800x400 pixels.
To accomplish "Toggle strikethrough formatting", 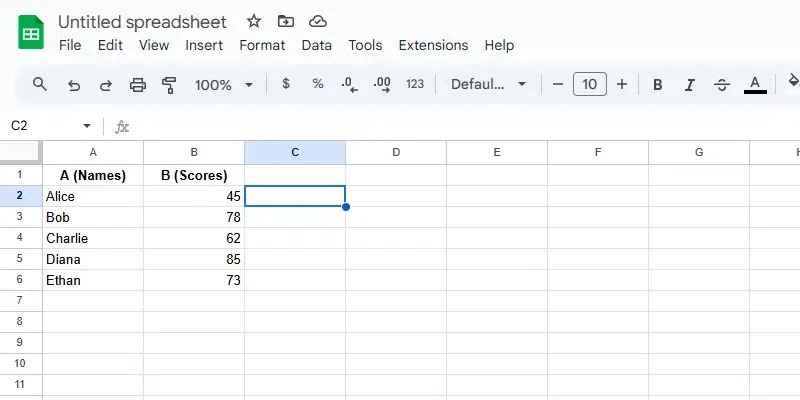I will (x=722, y=84).
